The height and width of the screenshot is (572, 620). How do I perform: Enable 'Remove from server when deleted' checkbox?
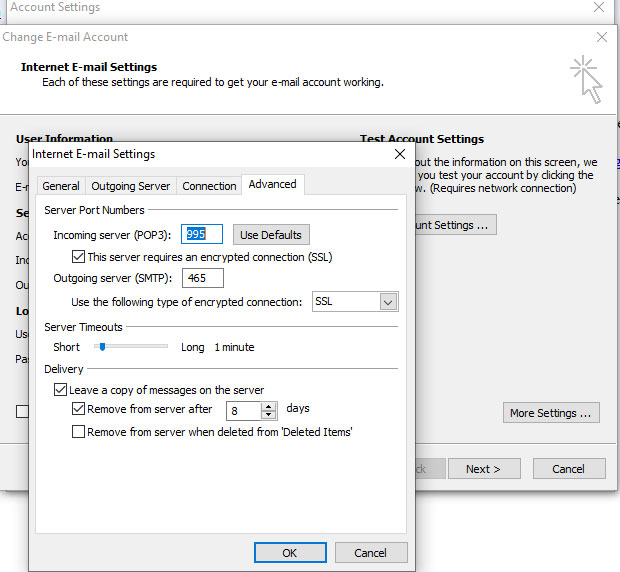(x=79, y=432)
